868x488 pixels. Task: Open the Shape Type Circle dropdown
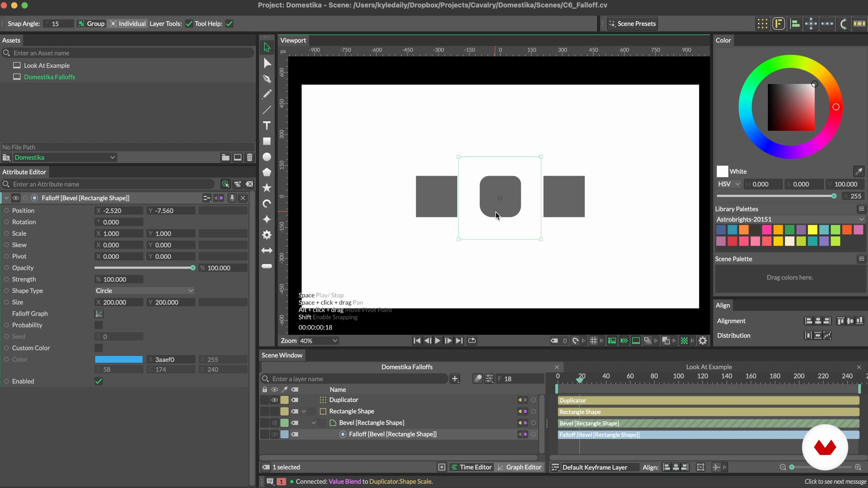coord(144,291)
